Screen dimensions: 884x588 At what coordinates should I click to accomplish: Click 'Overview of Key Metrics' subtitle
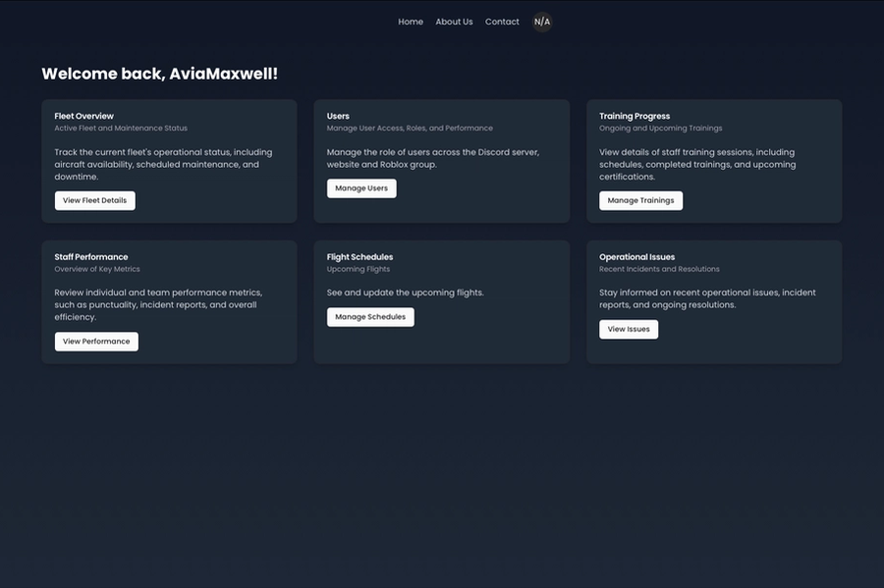tap(97, 269)
